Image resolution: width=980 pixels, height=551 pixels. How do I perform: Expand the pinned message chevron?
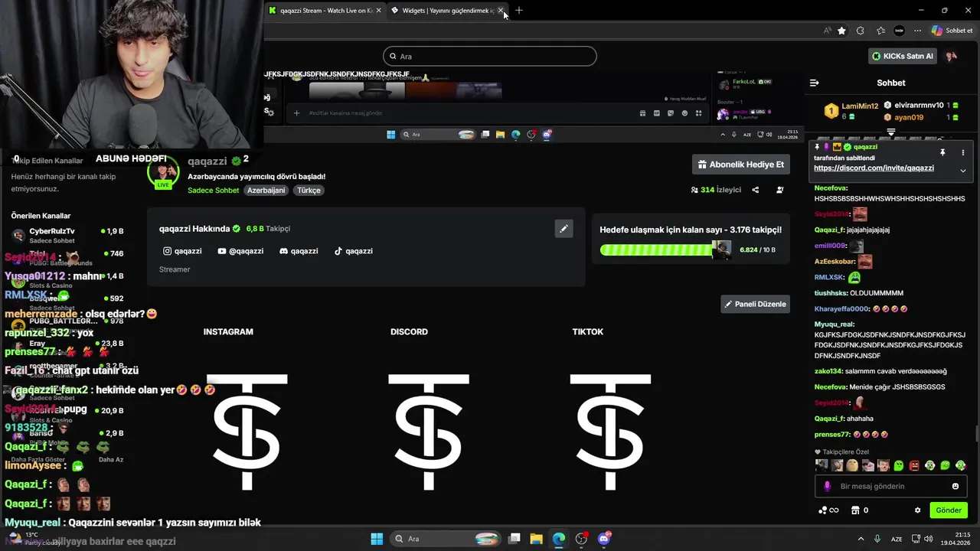pyautogui.click(x=963, y=170)
